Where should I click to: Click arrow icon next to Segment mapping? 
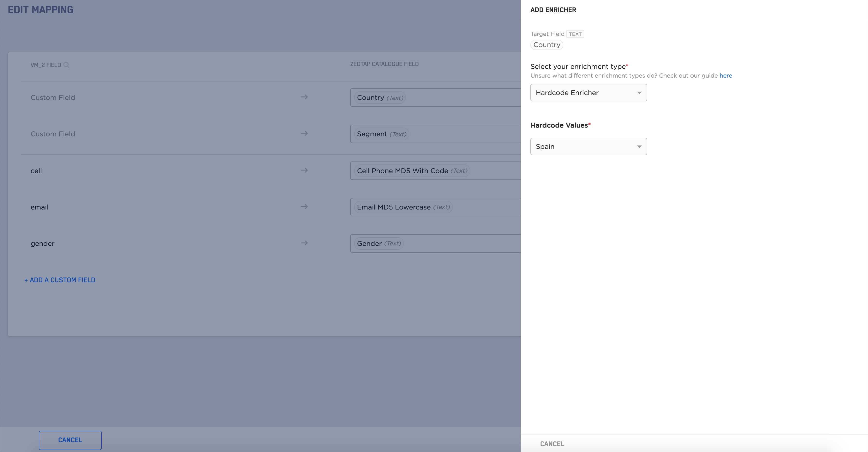coord(304,134)
